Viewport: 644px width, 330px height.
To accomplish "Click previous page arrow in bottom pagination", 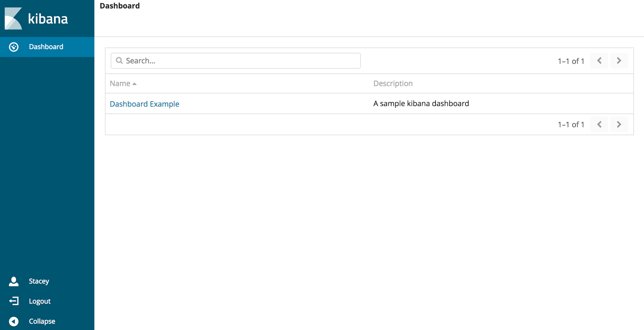I will 599,125.
